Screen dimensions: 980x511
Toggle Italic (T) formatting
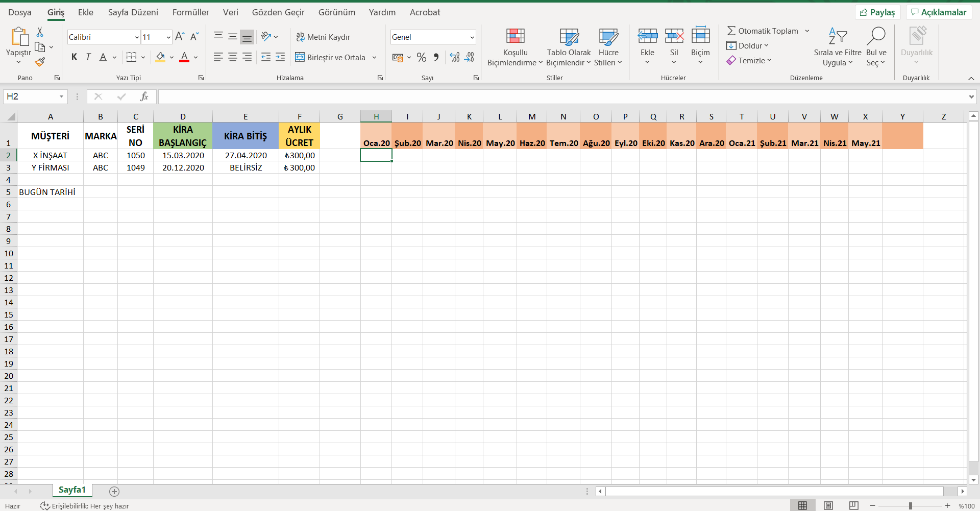88,57
